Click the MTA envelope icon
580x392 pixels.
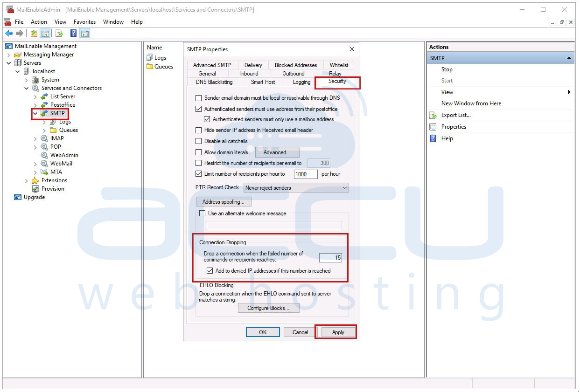click(x=44, y=172)
